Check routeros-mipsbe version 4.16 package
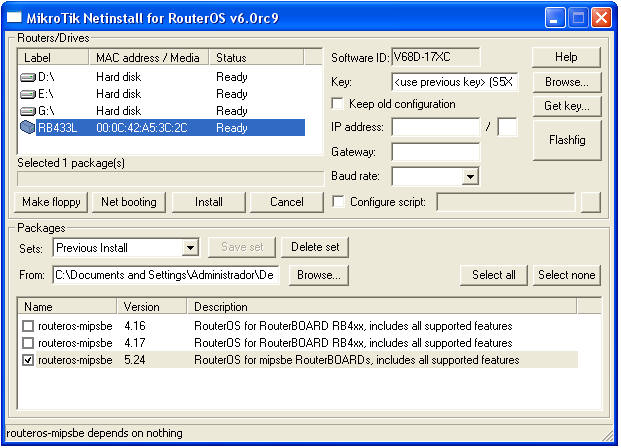The image size is (621, 448). pos(28,326)
